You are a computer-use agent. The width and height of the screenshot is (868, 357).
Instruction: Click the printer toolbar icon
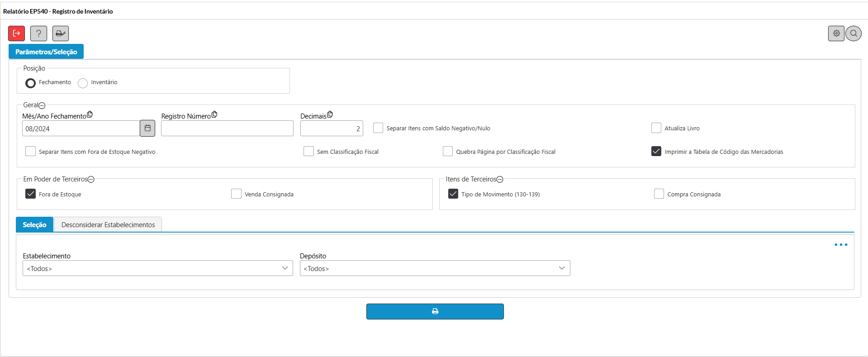point(60,33)
